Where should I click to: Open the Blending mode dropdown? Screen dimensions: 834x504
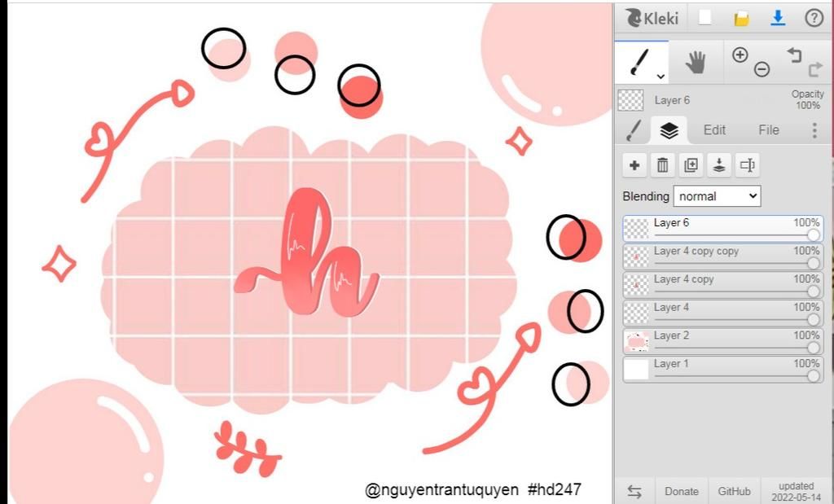717,196
